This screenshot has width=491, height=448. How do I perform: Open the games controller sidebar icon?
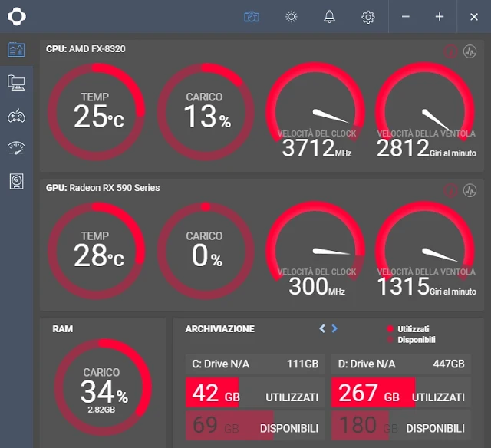coord(16,117)
